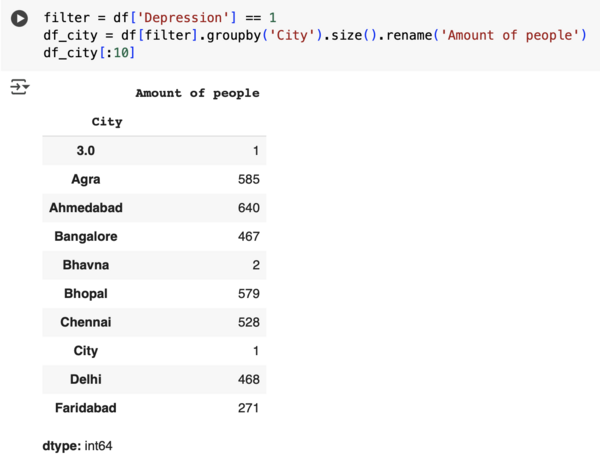Select the Ahmedabad row label
Image resolution: width=600 pixels, height=464 pixels.
point(86,208)
